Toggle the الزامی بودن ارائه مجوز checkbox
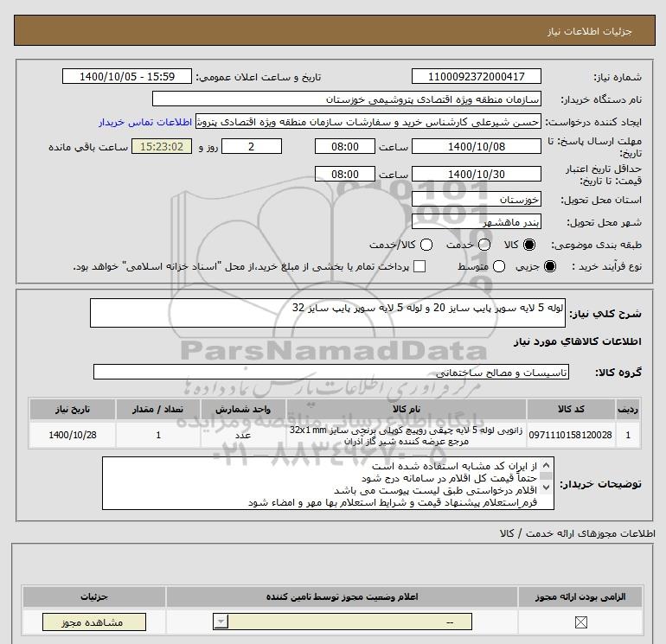 pyautogui.click(x=580, y=622)
